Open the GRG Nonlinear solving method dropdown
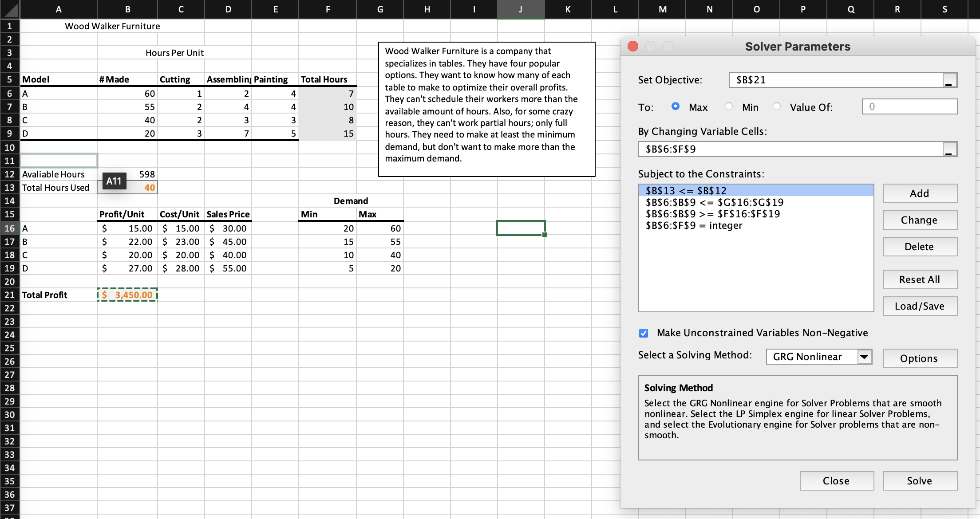This screenshot has width=980, height=519. tap(864, 357)
